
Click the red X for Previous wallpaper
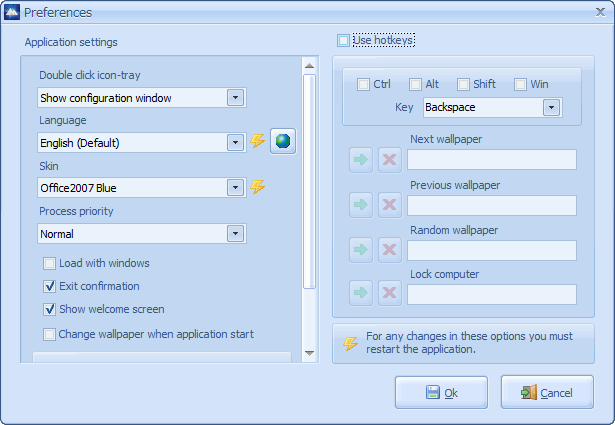[x=389, y=205]
